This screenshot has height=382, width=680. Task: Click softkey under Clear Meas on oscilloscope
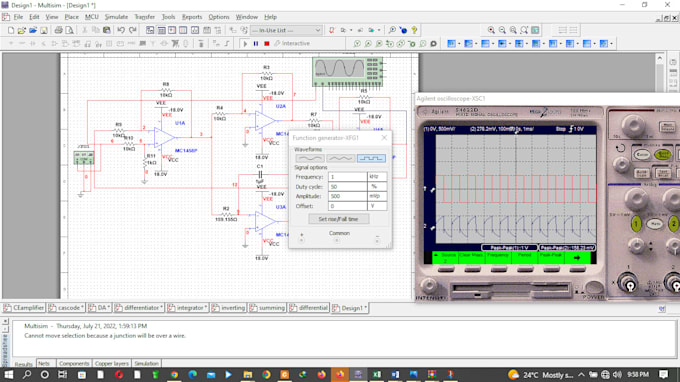coord(472,270)
